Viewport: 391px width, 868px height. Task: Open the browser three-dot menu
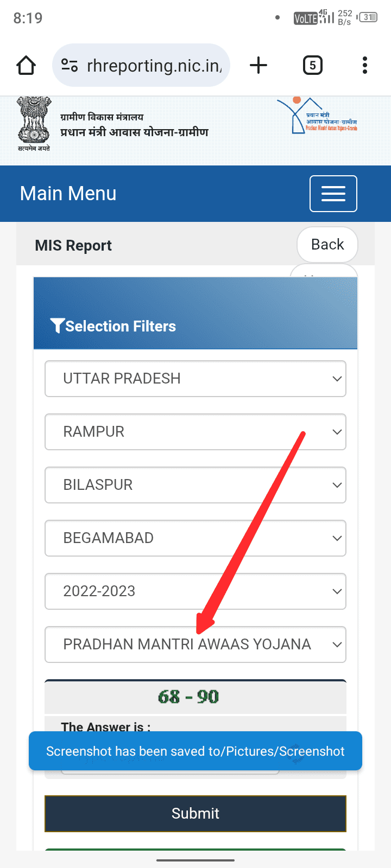(365, 66)
